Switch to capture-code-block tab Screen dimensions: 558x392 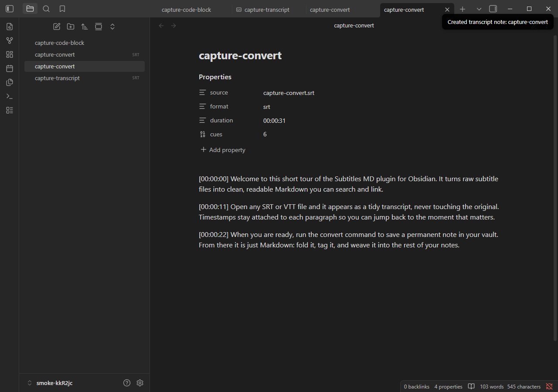coord(186,10)
